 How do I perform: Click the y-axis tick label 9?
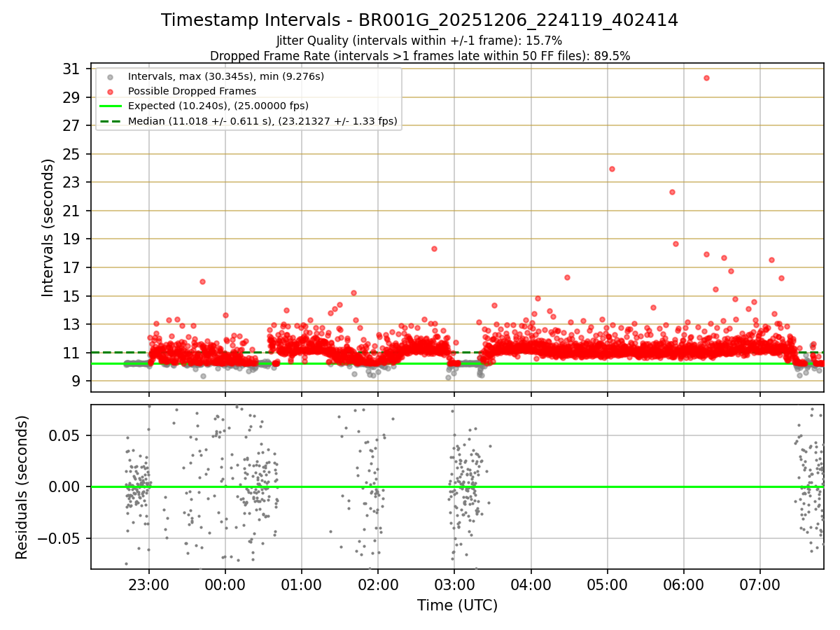tap(75, 381)
